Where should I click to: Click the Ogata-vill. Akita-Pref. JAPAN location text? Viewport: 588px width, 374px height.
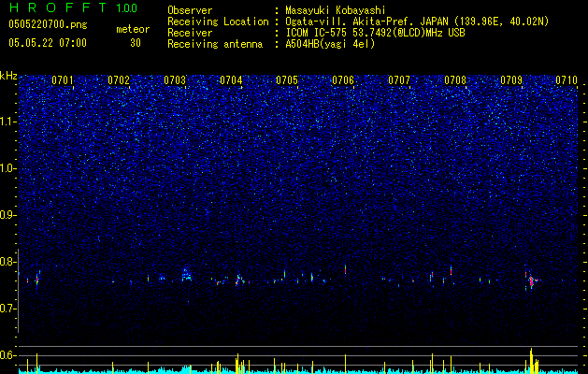(417, 22)
